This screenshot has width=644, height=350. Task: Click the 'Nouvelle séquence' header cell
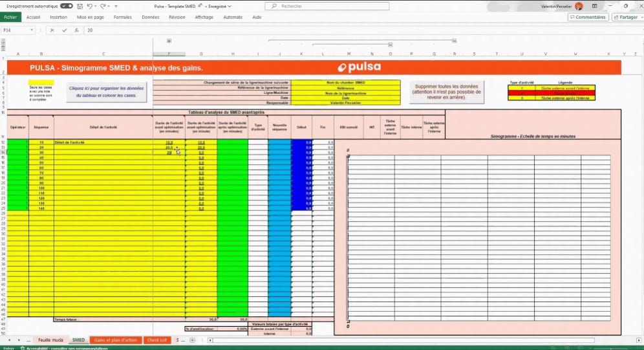pyautogui.click(x=280, y=127)
